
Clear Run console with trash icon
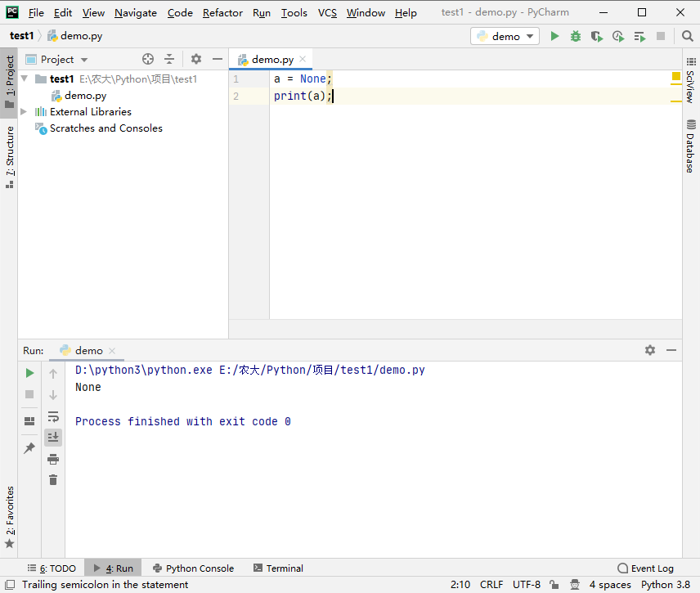coord(53,480)
